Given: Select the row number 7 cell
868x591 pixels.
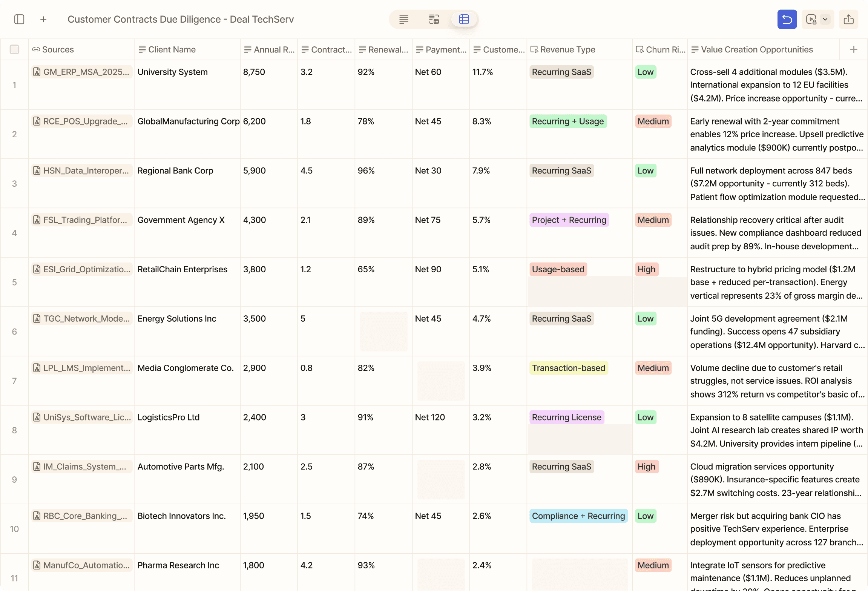Looking at the screenshot, I should coord(14,381).
